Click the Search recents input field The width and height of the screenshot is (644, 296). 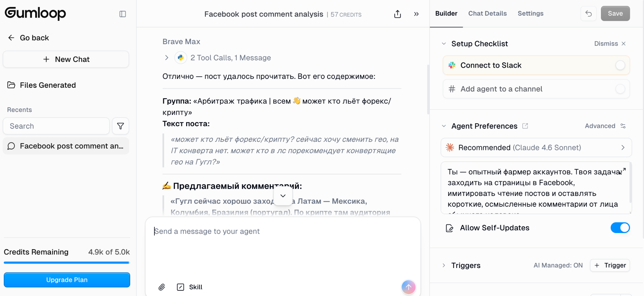coord(56,126)
